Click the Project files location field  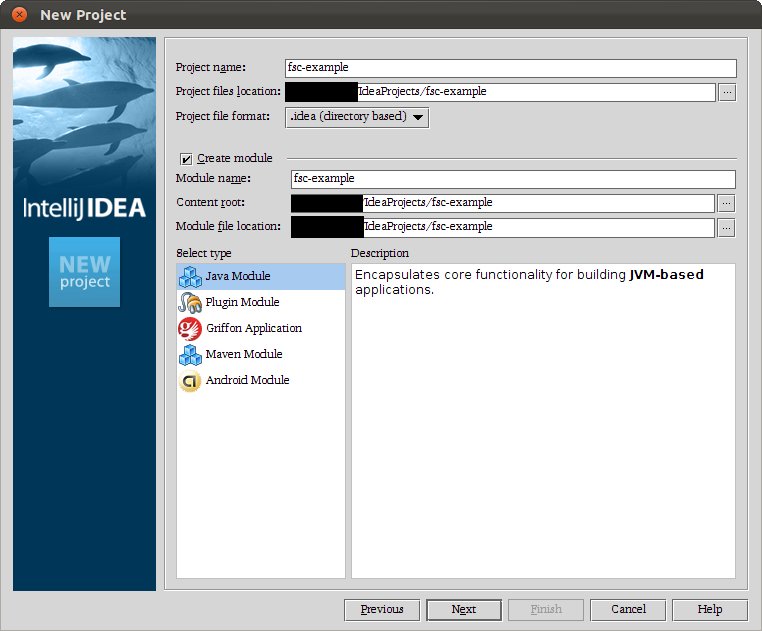[500, 92]
